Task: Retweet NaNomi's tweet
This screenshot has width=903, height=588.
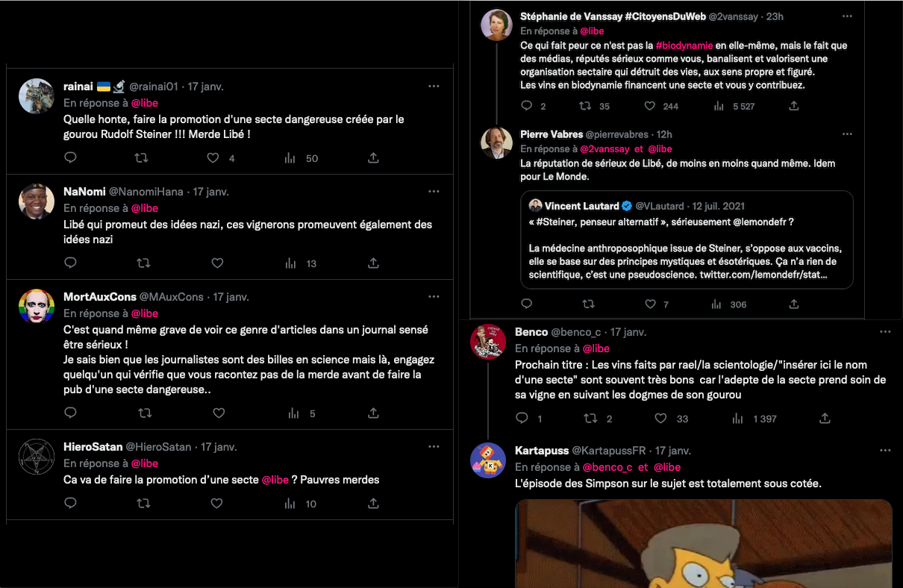Action: tap(143, 263)
